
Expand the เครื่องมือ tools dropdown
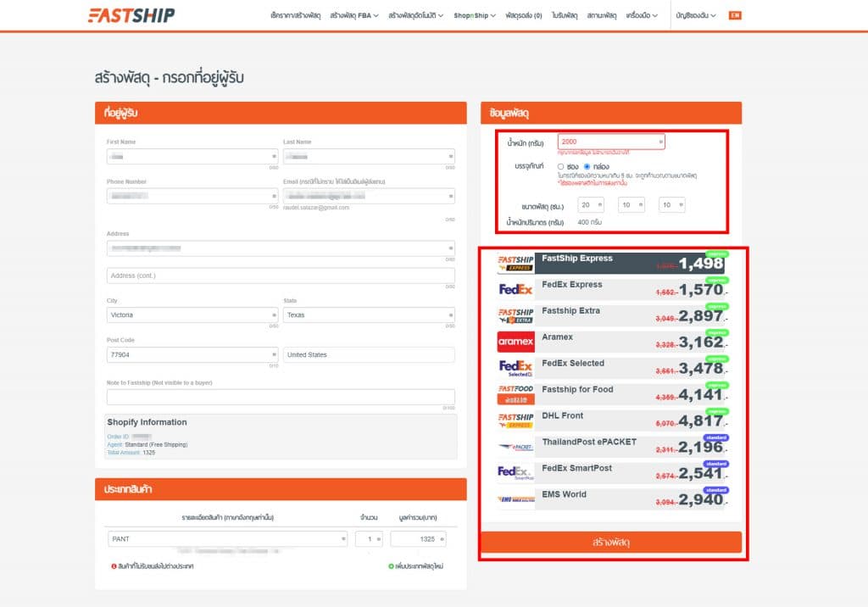coord(642,15)
